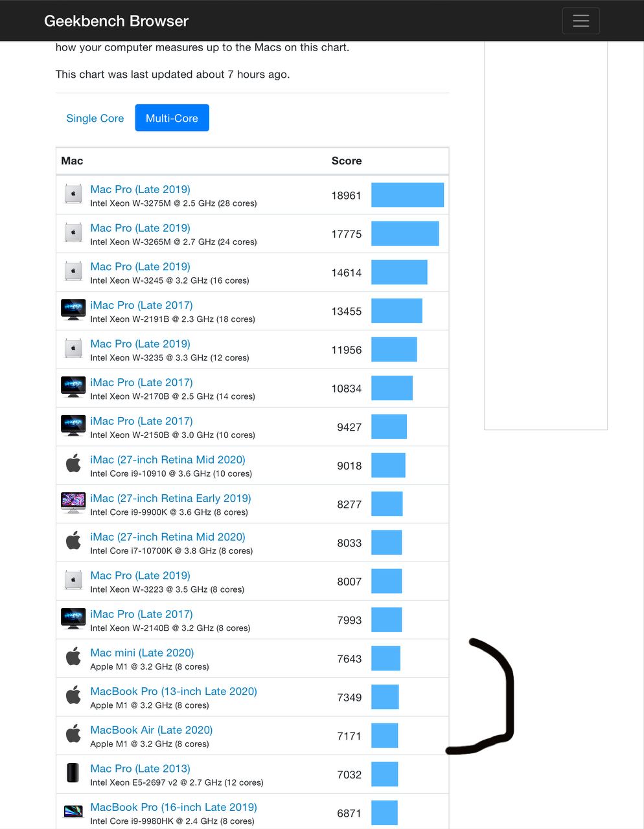Click the Score column header

[x=347, y=161]
